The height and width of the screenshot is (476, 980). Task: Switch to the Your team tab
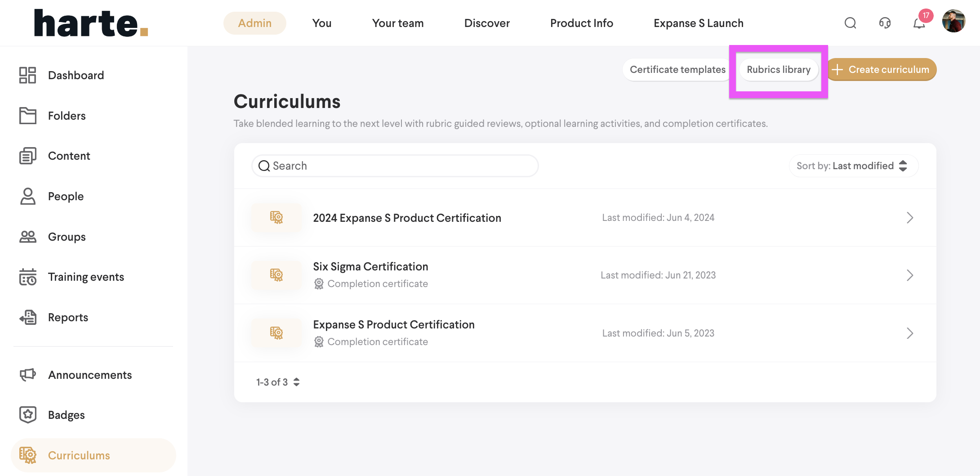397,23
